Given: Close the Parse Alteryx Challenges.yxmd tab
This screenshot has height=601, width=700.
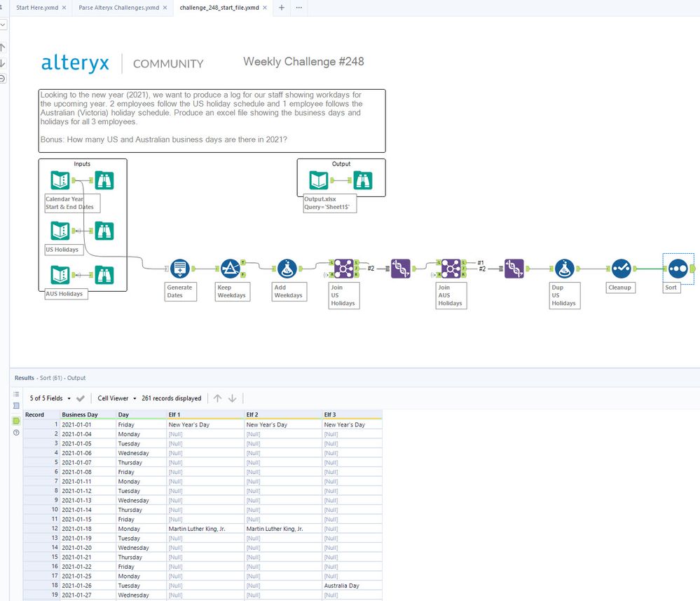Looking at the screenshot, I should coord(165,8).
